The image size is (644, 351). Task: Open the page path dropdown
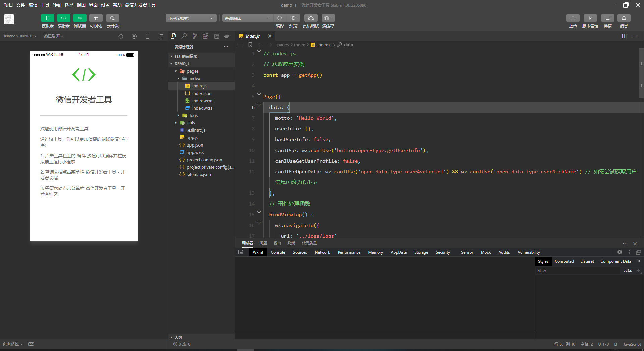click(12, 344)
